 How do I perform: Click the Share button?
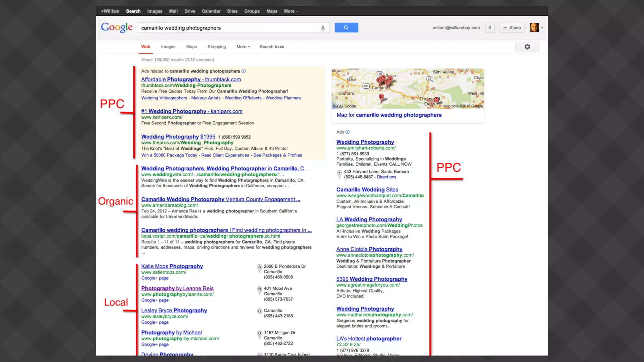[512, 28]
